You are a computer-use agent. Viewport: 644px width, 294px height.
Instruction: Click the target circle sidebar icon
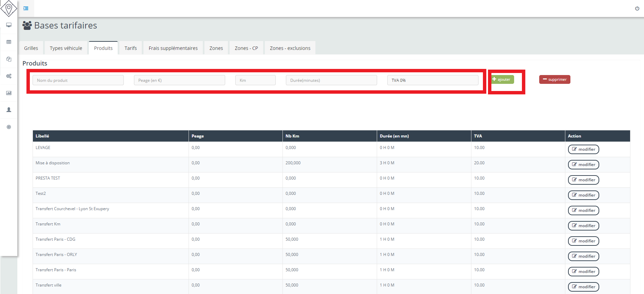9,127
